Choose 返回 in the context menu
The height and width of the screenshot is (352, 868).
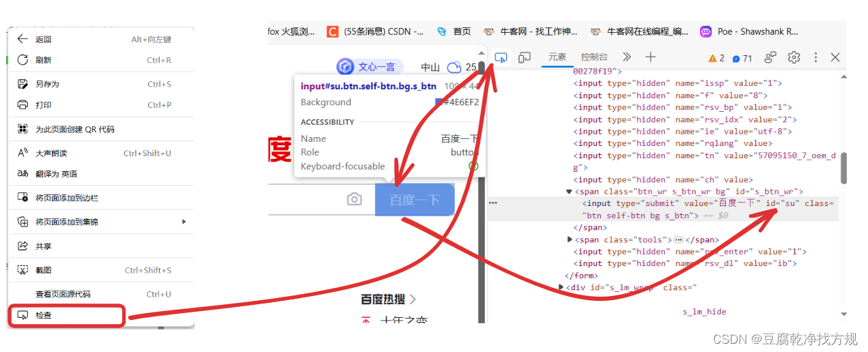click(x=101, y=40)
